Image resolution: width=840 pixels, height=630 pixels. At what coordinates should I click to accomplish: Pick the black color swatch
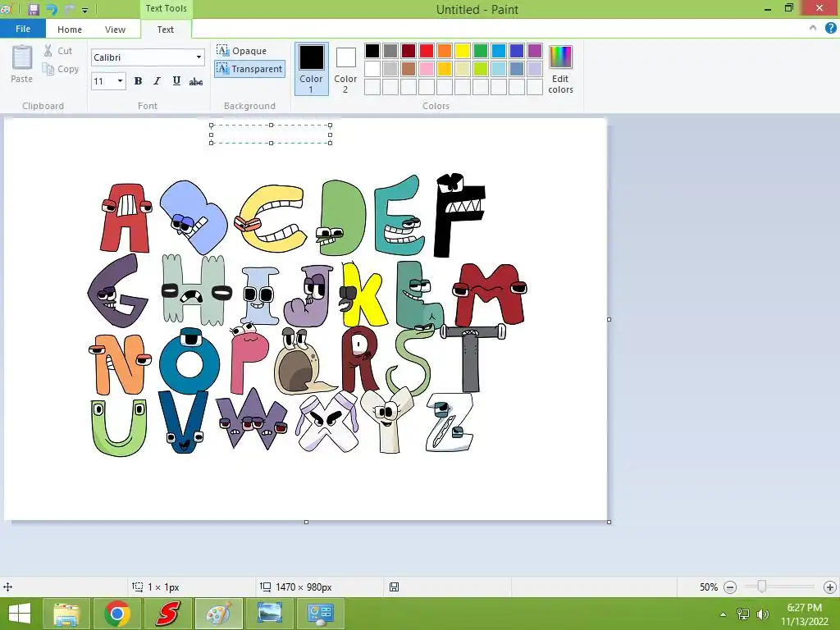(x=372, y=51)
